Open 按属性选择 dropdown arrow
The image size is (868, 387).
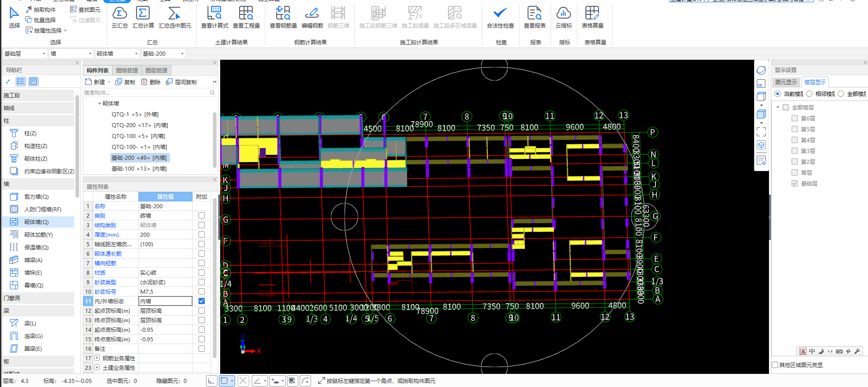tap(66, 31)
